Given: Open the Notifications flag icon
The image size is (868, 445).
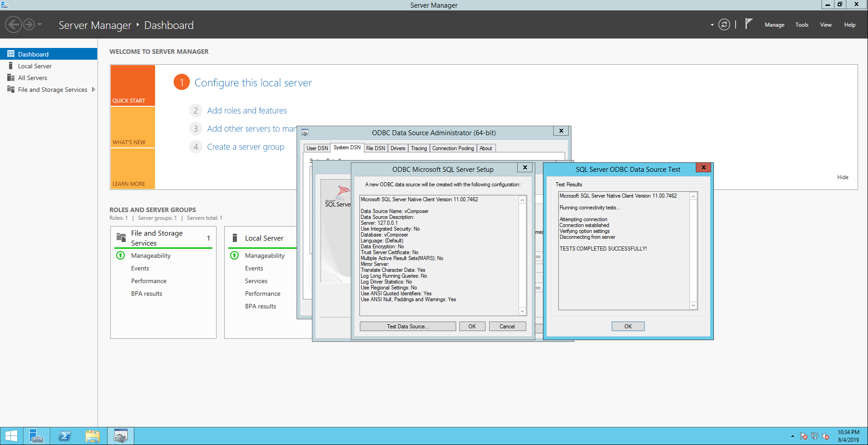Looking at the screenshot, I should pyautogui.click(x=749, y=24).
